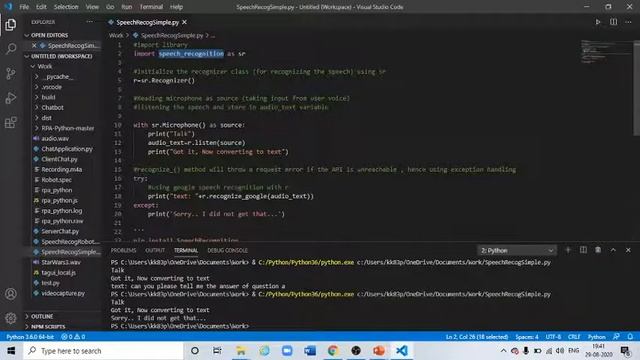
Task: Open the Selection menu
Action: [x=66, y=7]
